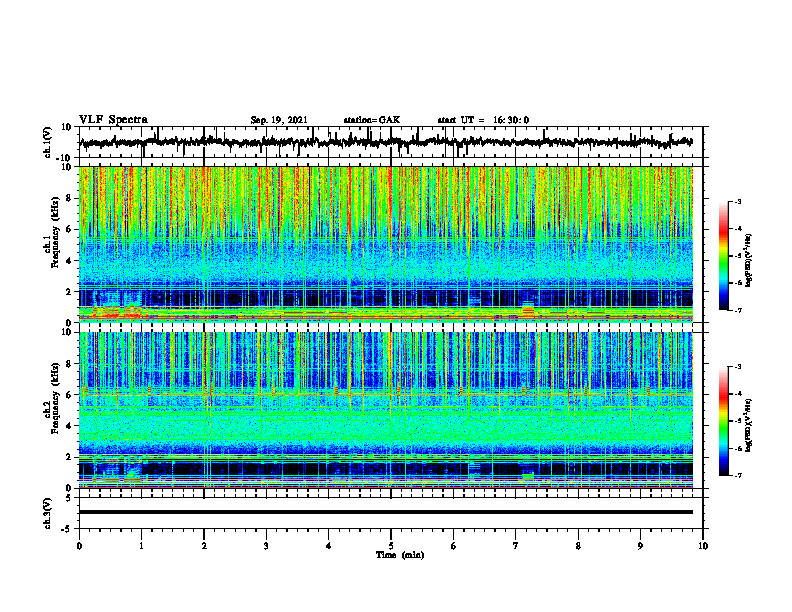
Task: Click the "Time (min)" axis label
Action: point(400,555)
